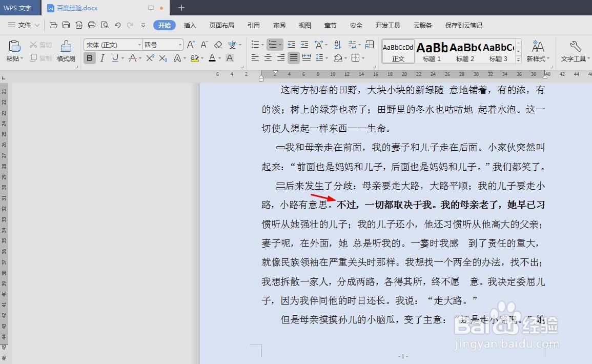The height and width of the screenshot is (364, 592).
Task: Open the 审阅 review tab
Action: pyautogui.click(x=278, y=25)
